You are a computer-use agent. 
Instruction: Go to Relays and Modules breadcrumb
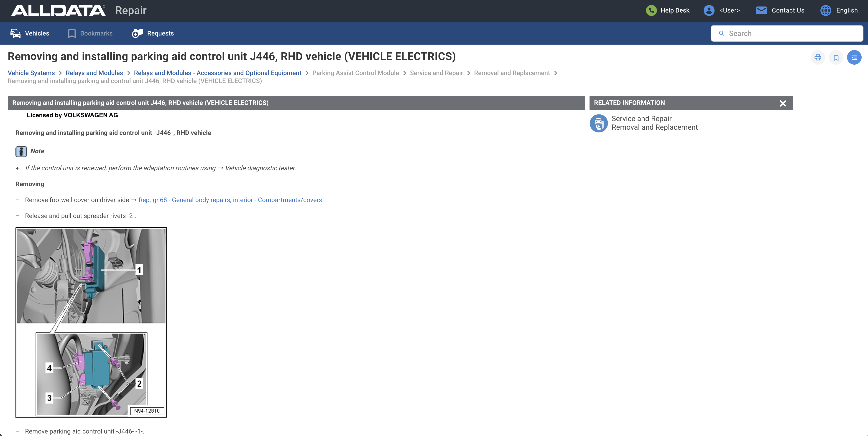click(94, 73)
